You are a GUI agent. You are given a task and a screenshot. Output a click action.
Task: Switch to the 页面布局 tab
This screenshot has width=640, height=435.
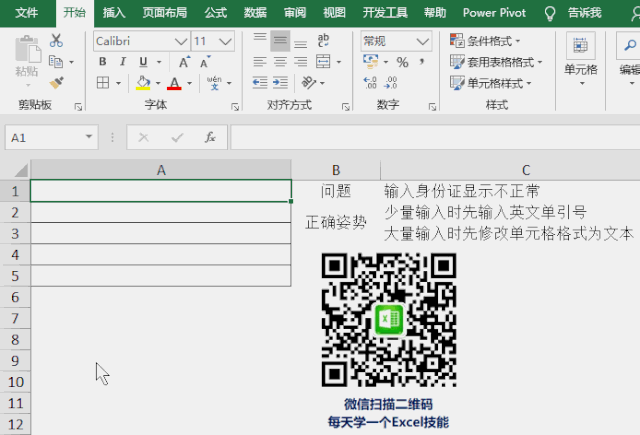pyautogui.click(x=165, y=13)
